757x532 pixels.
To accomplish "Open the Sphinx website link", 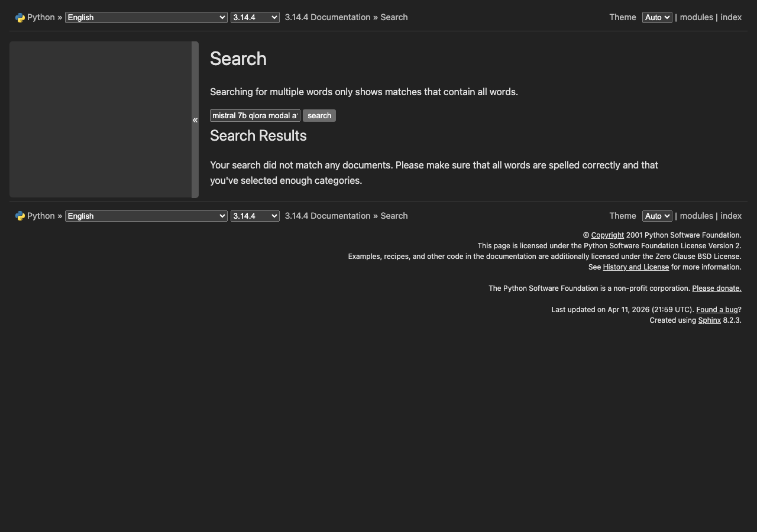I will [709, 320].
